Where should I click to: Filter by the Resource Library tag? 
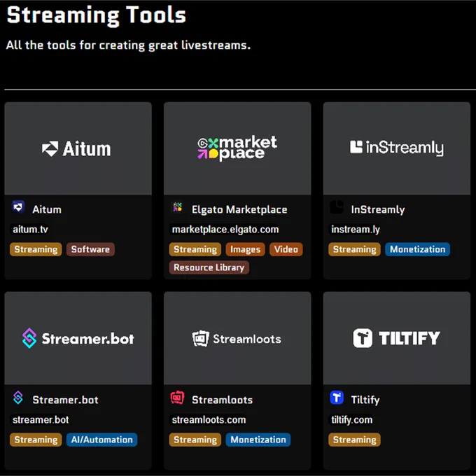click(209, 267)
